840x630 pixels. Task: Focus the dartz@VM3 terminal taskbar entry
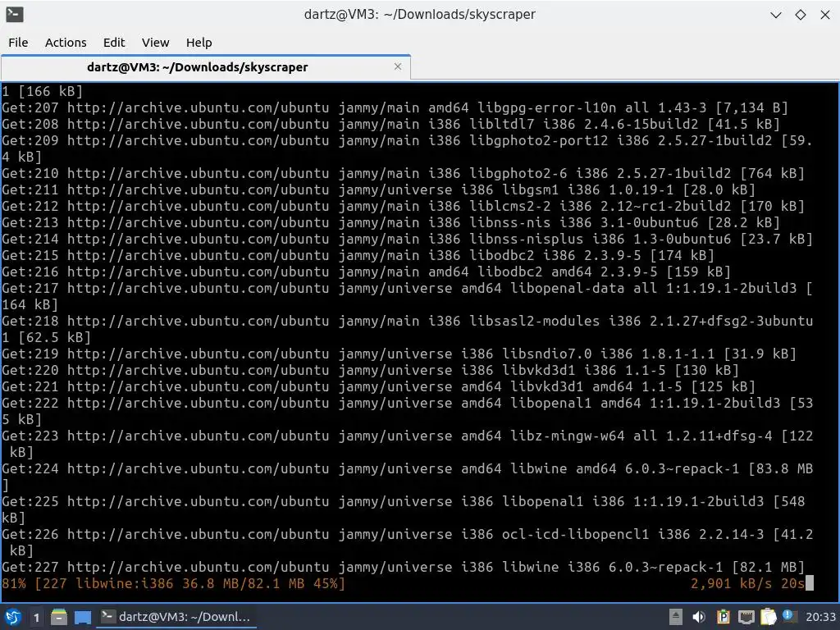point(176,617)
